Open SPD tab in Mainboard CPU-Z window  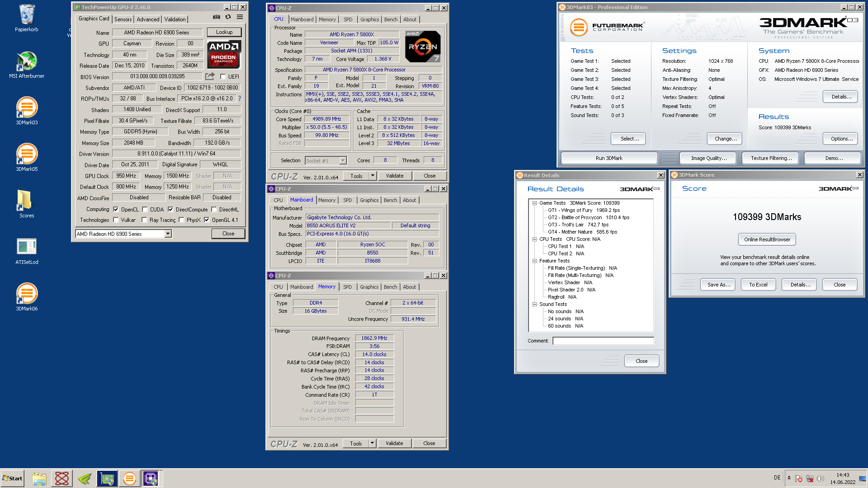(347, 200)
